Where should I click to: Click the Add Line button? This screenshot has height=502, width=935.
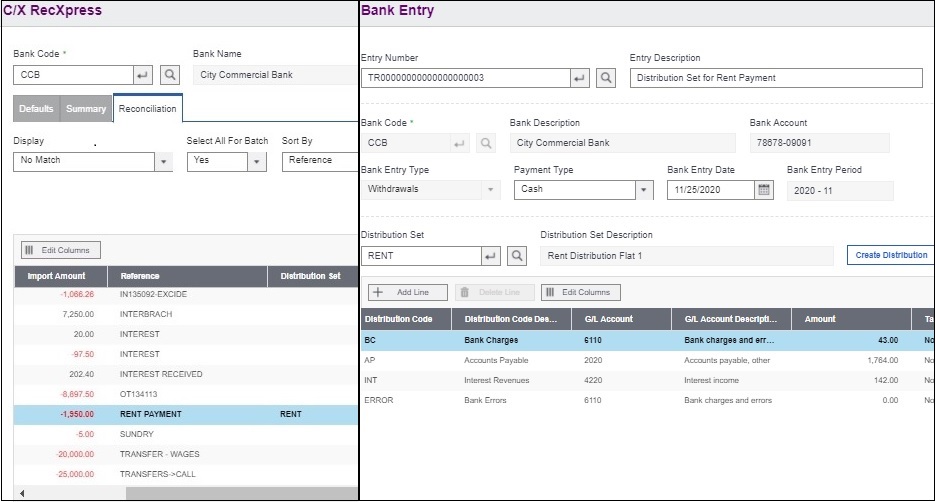click(x=405, y=292)
